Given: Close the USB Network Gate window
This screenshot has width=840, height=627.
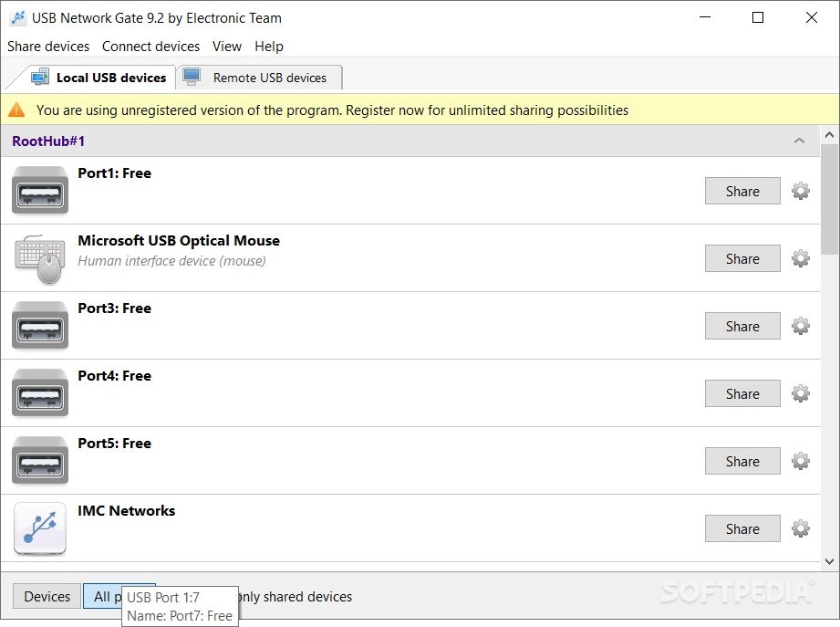Looking at the screenshot, I should pos(811,17).
